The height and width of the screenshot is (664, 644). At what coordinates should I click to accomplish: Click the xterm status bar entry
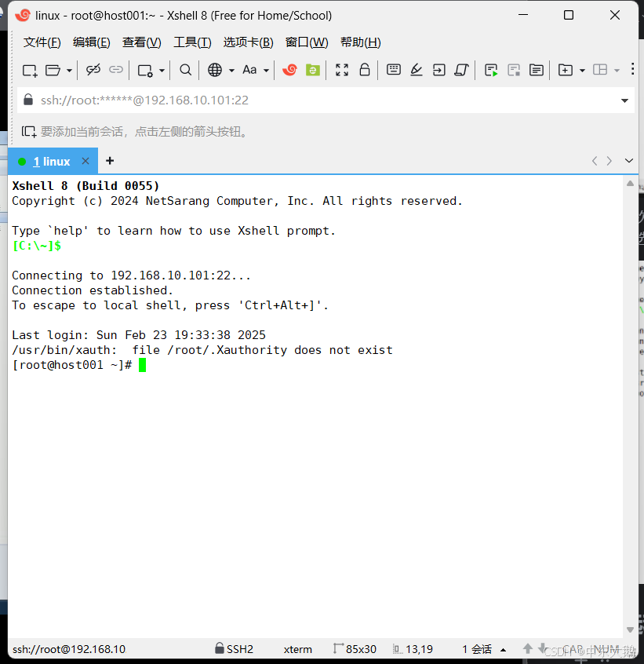pos(298,649)
